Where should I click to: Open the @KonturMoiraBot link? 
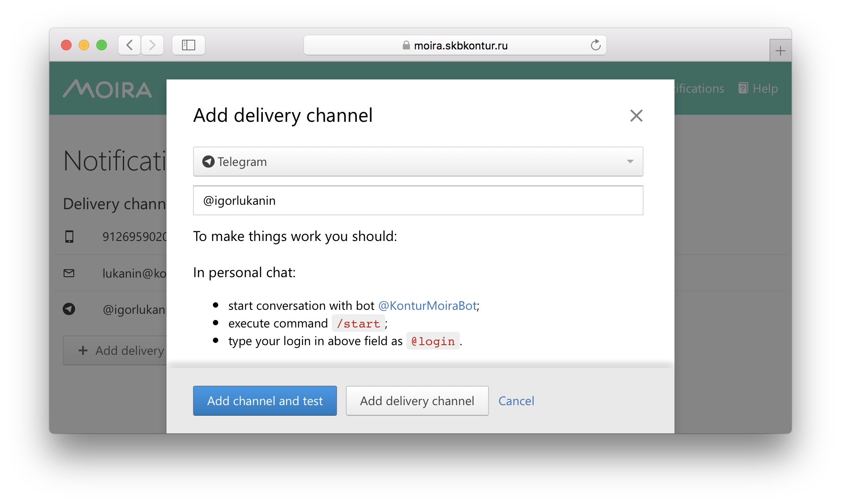pyautogui.click(x=427, y=306)
